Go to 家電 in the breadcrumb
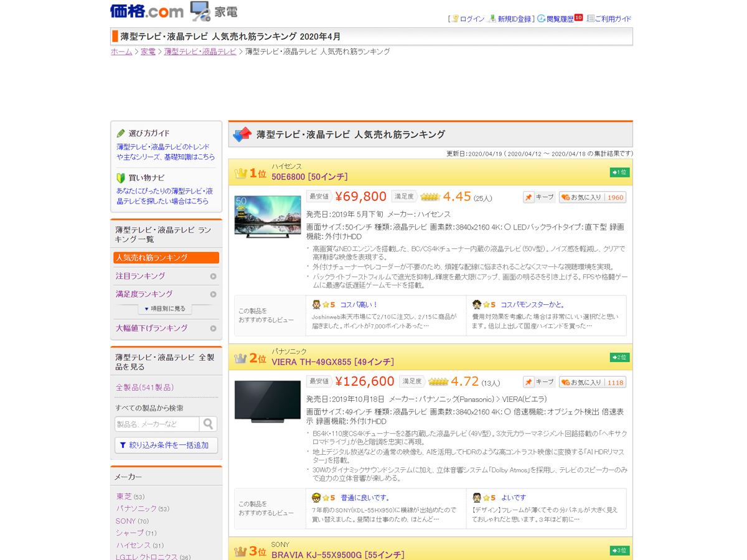 (148, 52)
